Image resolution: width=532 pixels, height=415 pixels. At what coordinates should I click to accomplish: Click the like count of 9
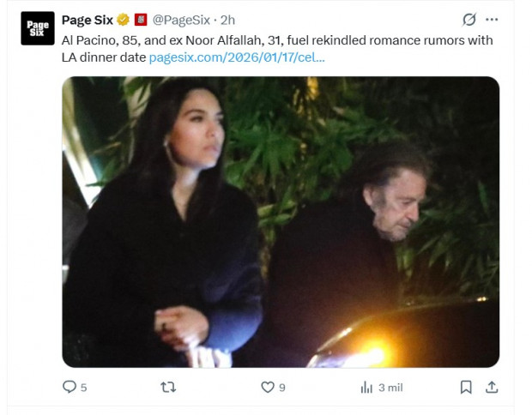[281, 388]
